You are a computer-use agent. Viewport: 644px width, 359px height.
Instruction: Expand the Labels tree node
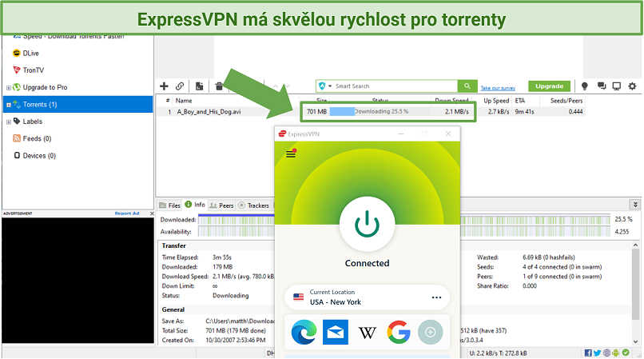pyautogui.click(x=8, y=122)
